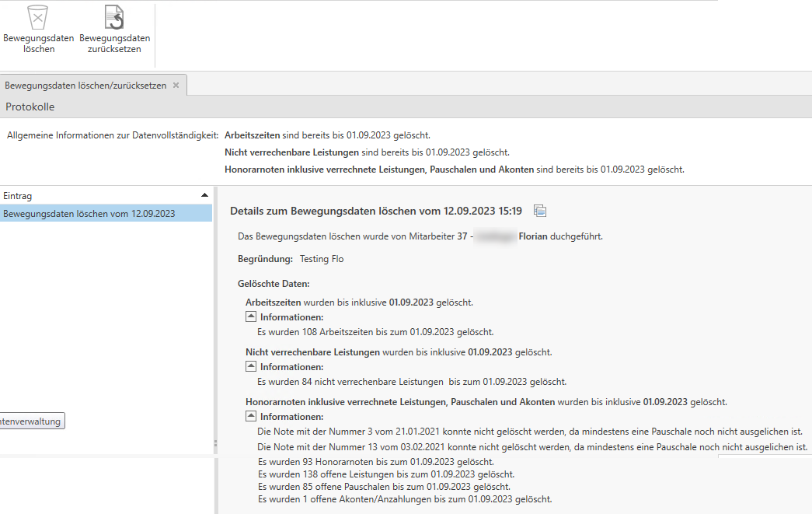Click the Details zum Bewegungsdaten löschen heading
The image size is (812, 514).
point(376,211)
